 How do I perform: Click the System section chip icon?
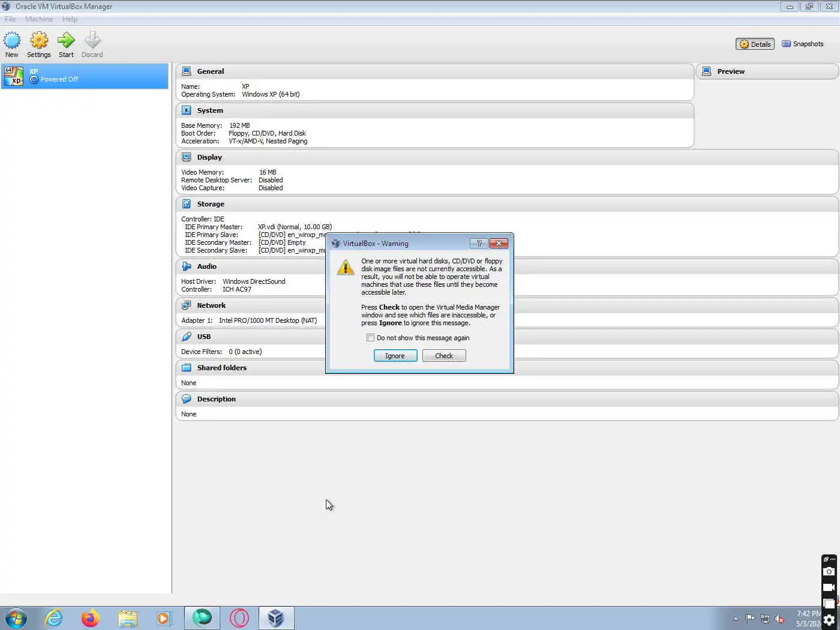coord(187,110)
